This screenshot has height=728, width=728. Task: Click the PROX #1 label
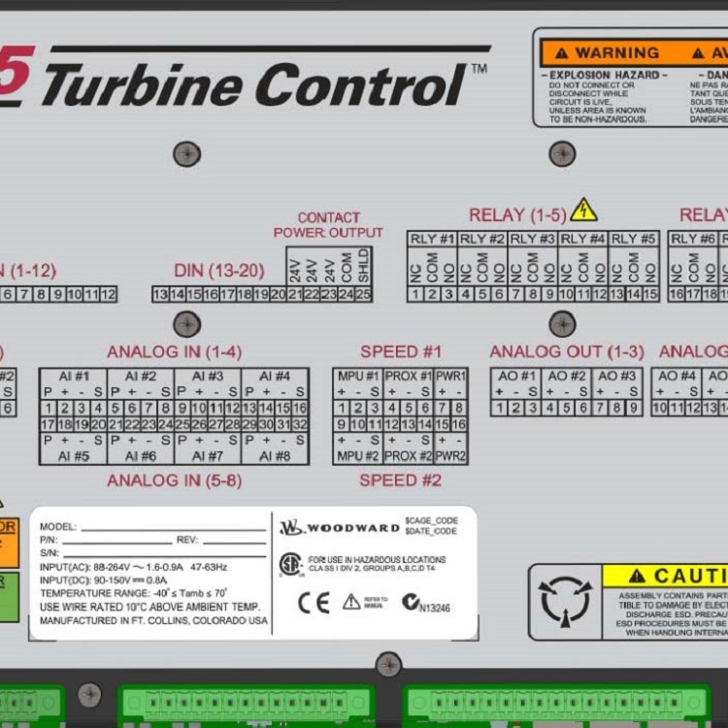tap(408, 376)
